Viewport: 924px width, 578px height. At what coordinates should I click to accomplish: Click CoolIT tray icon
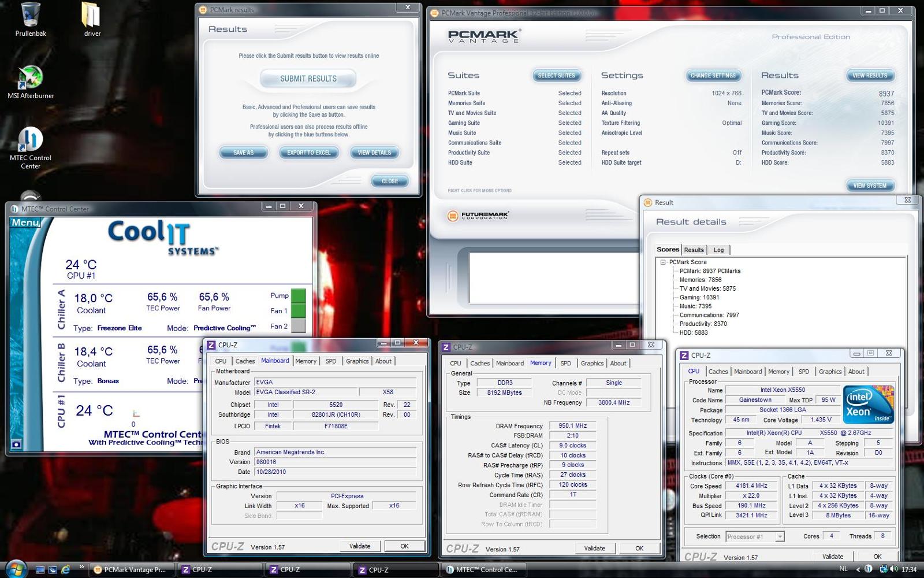pos(868,569)
